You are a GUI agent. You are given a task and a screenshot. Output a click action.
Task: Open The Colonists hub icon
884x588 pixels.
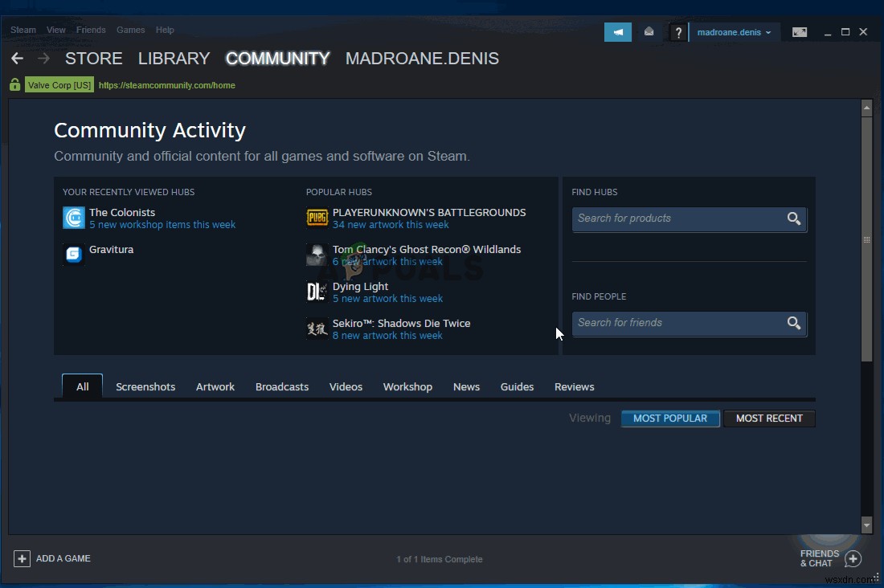click(74, 218)
